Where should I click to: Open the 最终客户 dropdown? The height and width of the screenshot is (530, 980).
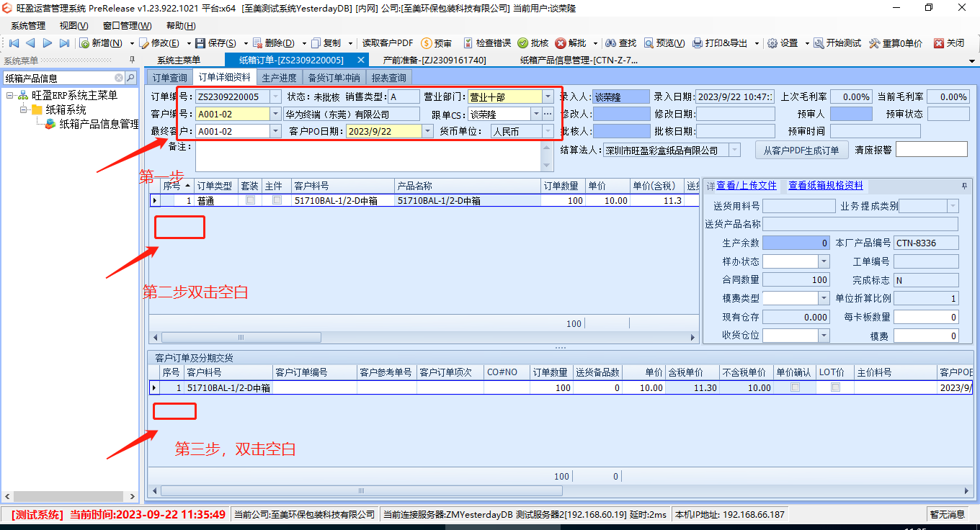275,131
